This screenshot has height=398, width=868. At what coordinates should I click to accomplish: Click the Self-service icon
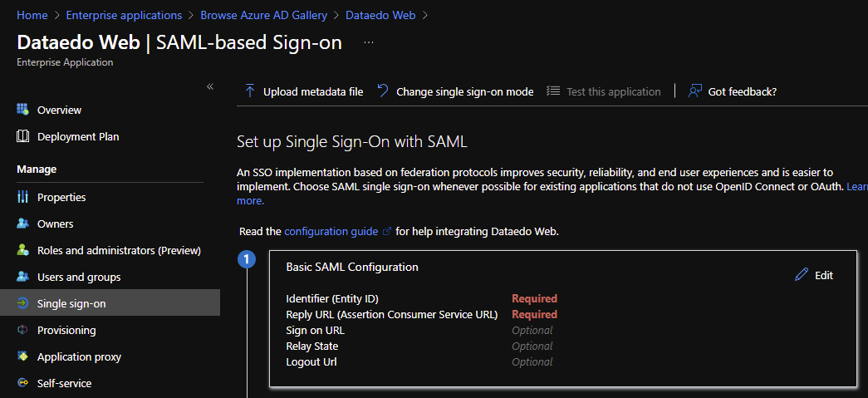click(x=22, y=383)
